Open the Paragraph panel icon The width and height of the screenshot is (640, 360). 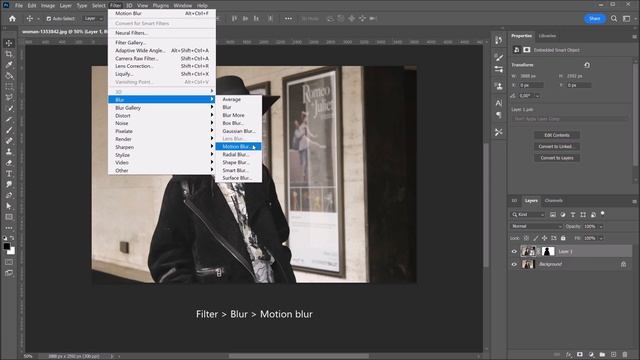[499, 115]
